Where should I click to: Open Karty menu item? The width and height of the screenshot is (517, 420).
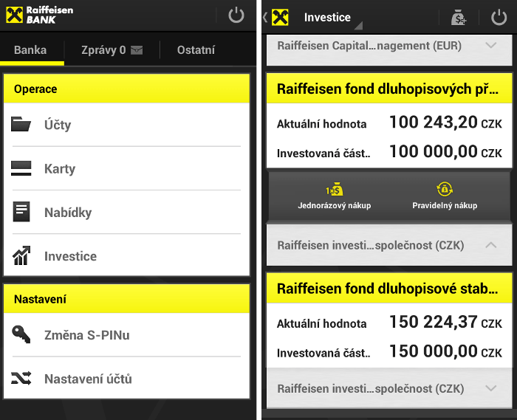126,168
